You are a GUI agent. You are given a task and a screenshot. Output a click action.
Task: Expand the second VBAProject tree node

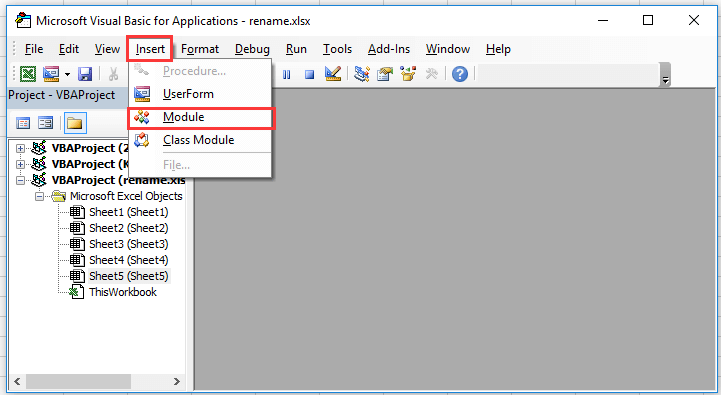pos(20,164)
